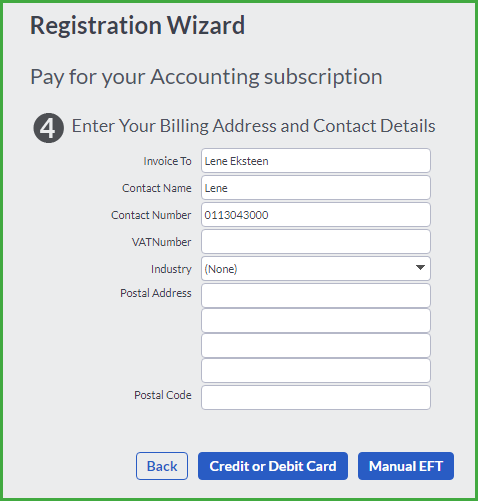478x501 pixels.
Task: Click the third Postal Address line
Action: pos(316,345)
